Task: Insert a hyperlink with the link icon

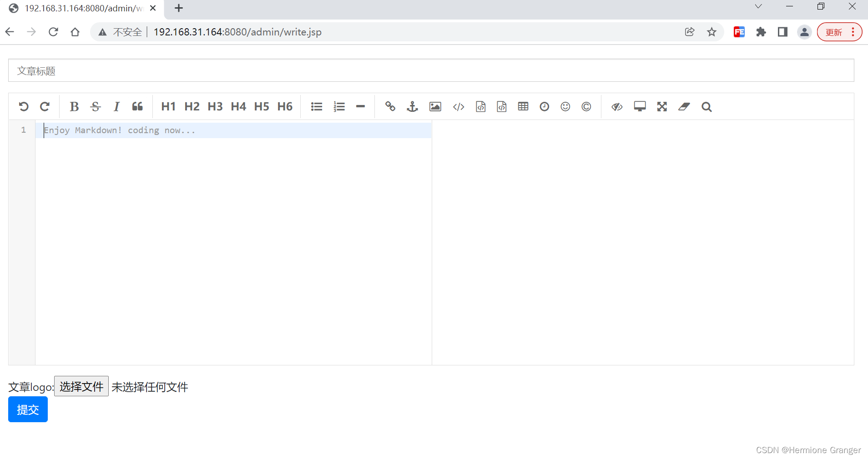Action: [390, 107]
